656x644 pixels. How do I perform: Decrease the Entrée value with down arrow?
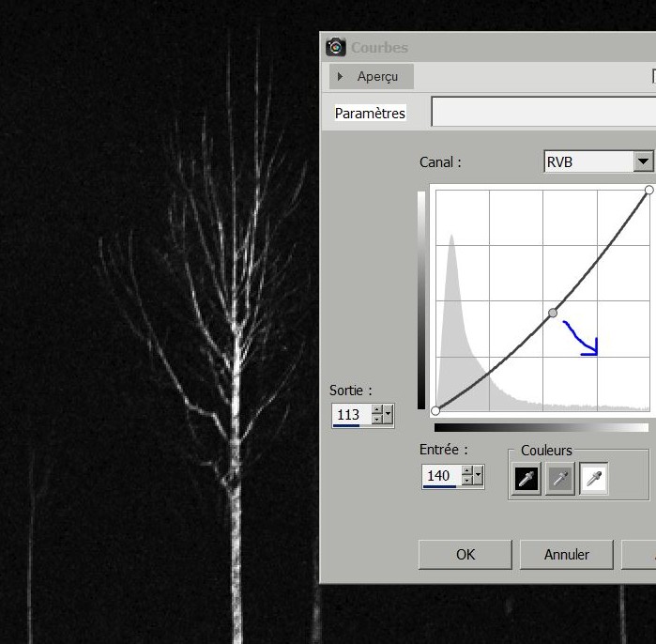467,481
